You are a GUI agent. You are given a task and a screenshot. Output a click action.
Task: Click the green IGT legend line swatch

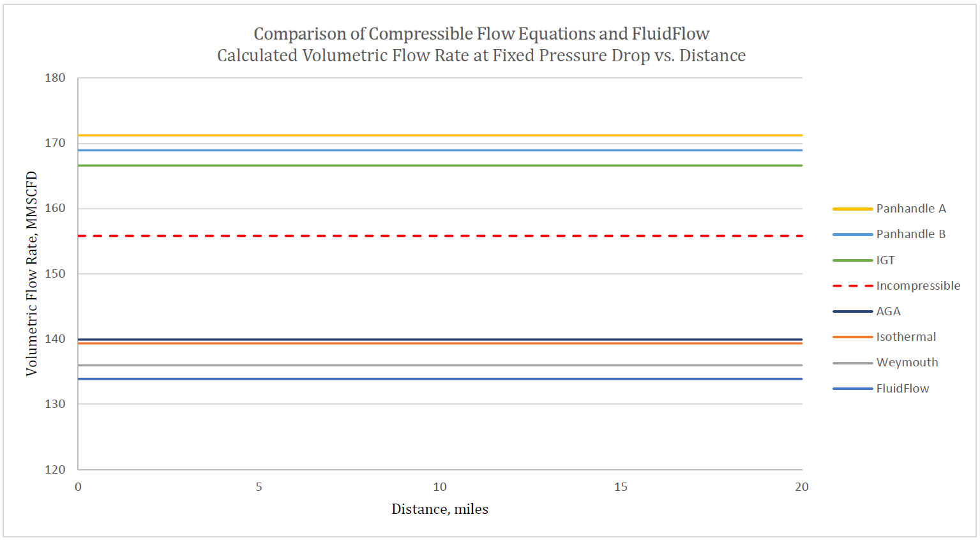852,260
